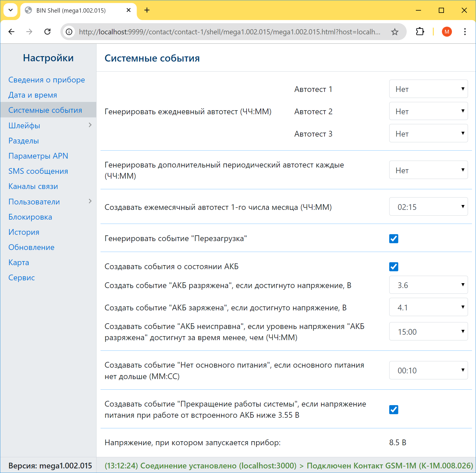Click the address bar URL field
The image size is (476, 473).
tap(229, 32)
